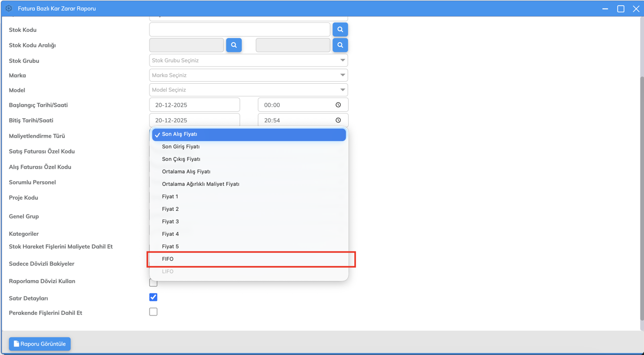Open the clock picker for Başlangıç Saati
This screenshot has height=355, width=644.
(x=338, y=105)
